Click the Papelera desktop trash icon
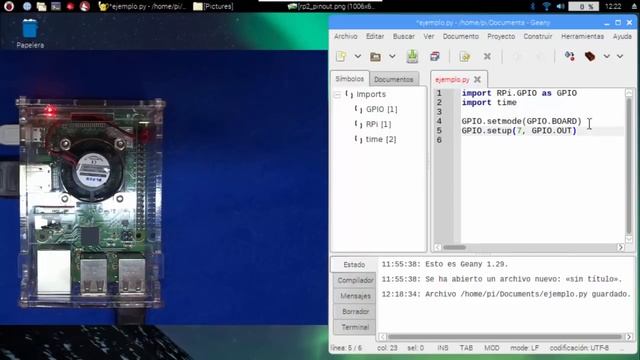The image size is (640, 360). [x=30, y=34]
